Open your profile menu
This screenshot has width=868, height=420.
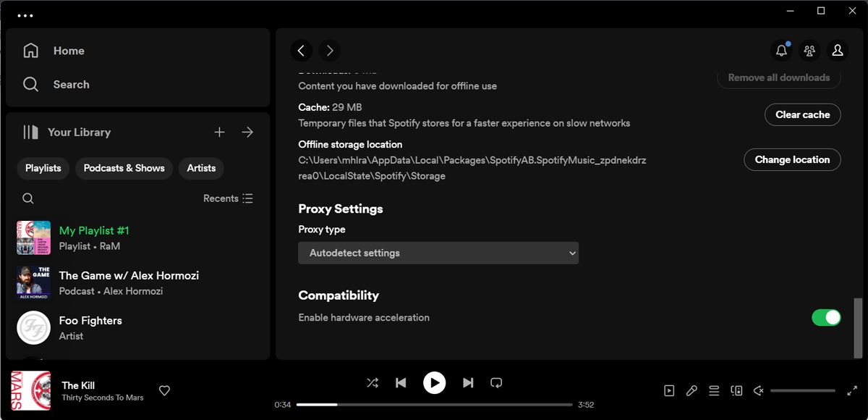coord(837,51)
